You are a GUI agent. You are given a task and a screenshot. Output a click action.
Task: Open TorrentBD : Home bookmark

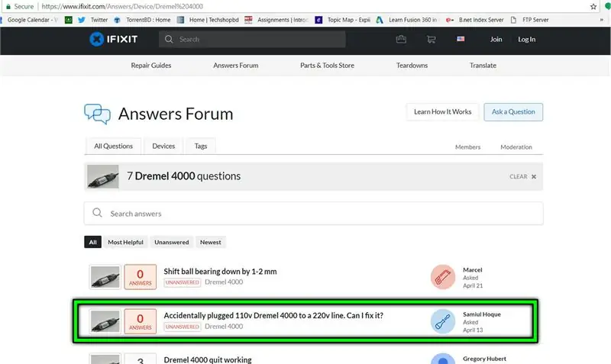tap(142, 20)
